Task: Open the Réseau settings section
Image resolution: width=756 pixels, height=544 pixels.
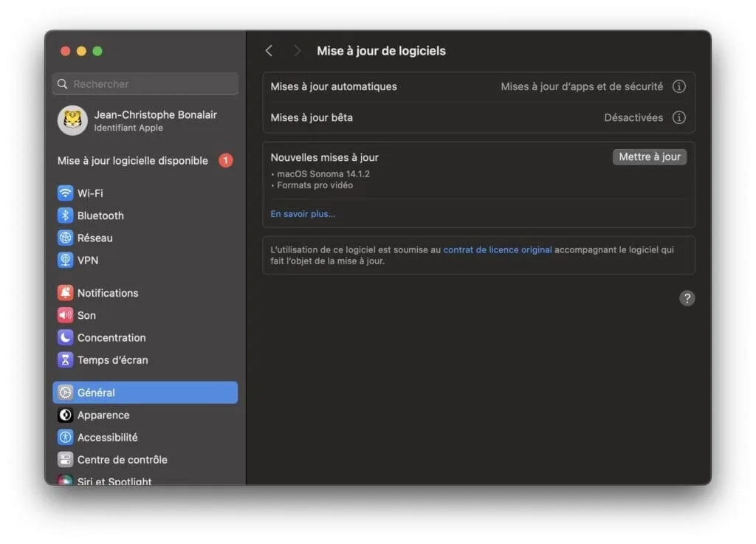Action: (94, 238)
